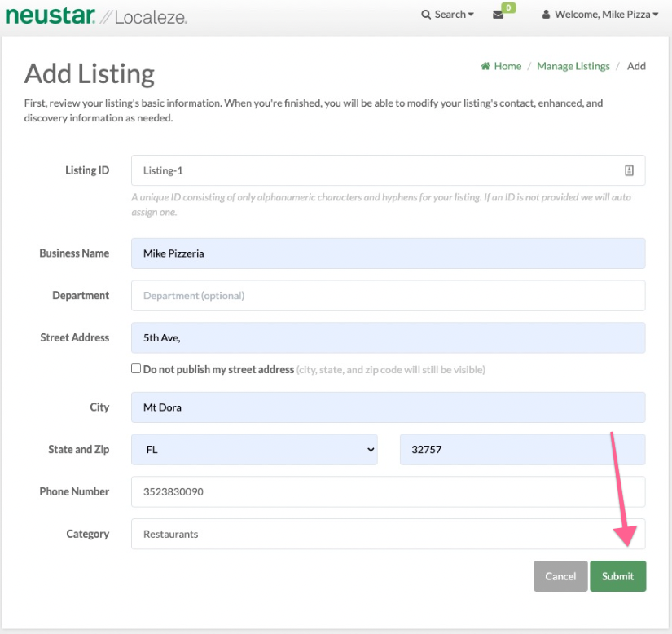
Task: Navigate to Home breadcrumb link
Action: 507,66
